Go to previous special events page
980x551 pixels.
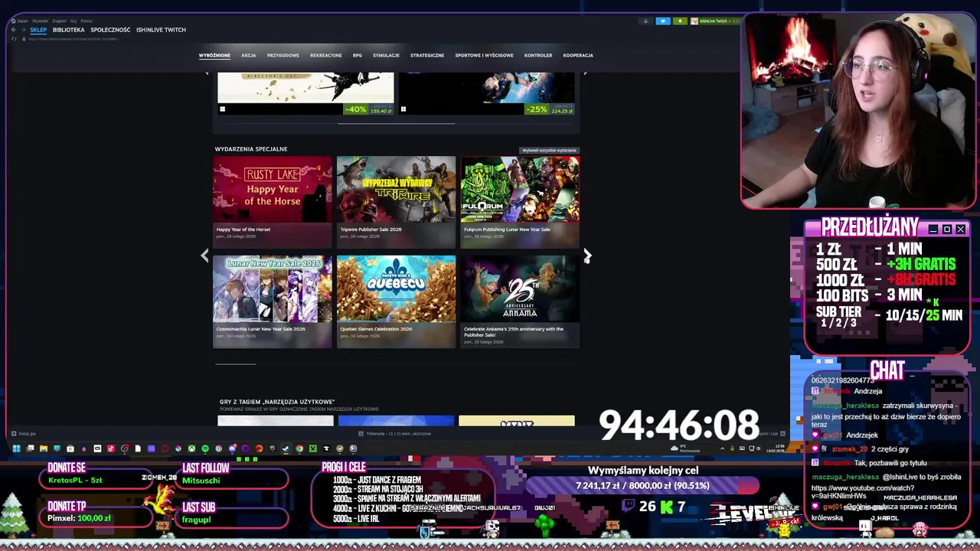pos(204,256)
